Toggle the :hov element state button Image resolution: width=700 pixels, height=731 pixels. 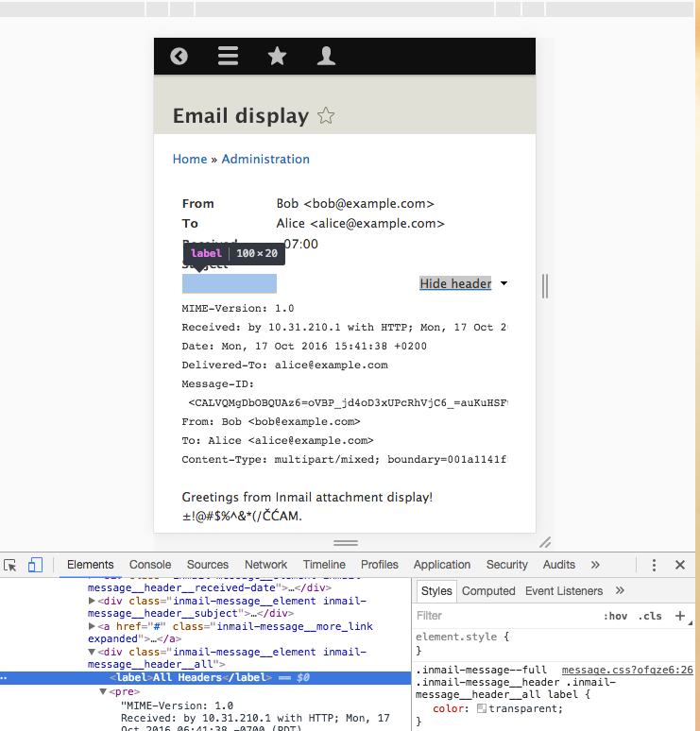(615, 617)
